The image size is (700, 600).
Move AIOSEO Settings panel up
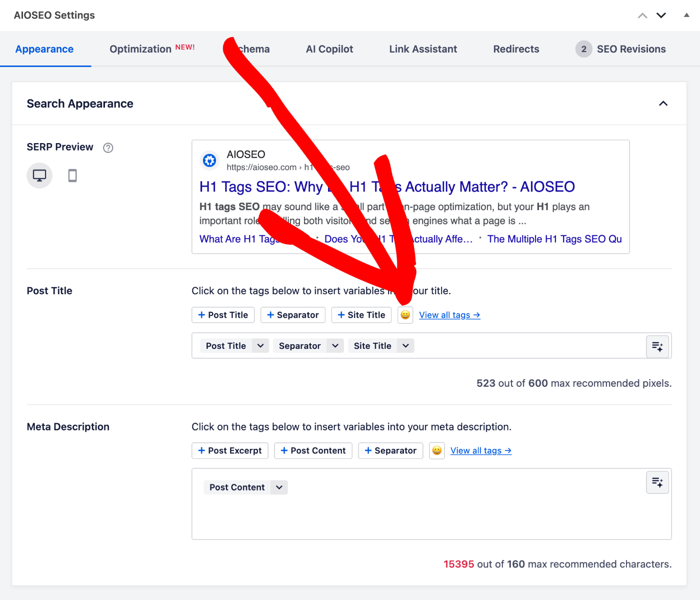[642, 16]
